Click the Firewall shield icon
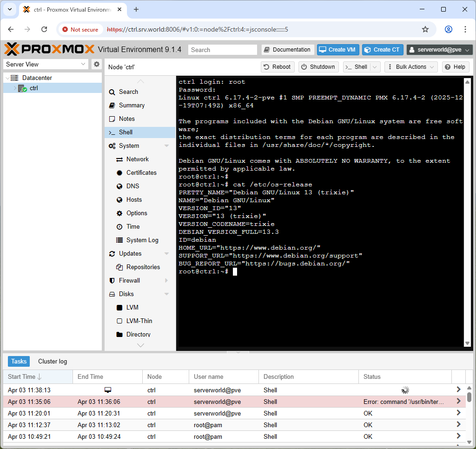This screenshot has width=476, height=449. point(112,281)
